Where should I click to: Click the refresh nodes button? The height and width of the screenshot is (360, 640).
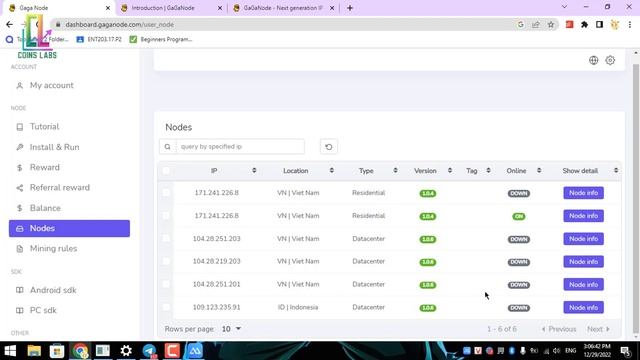coord(329,147)
